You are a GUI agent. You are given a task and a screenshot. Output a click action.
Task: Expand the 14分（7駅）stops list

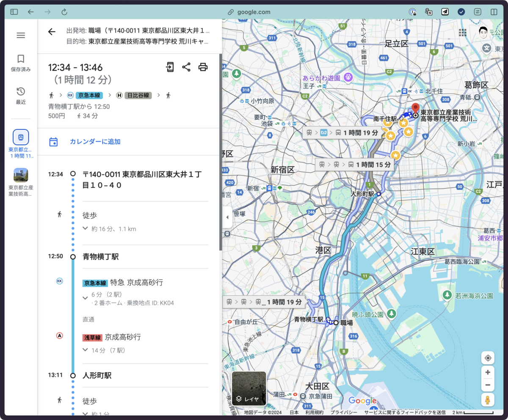pyautogui.click(x=85, y=350)
